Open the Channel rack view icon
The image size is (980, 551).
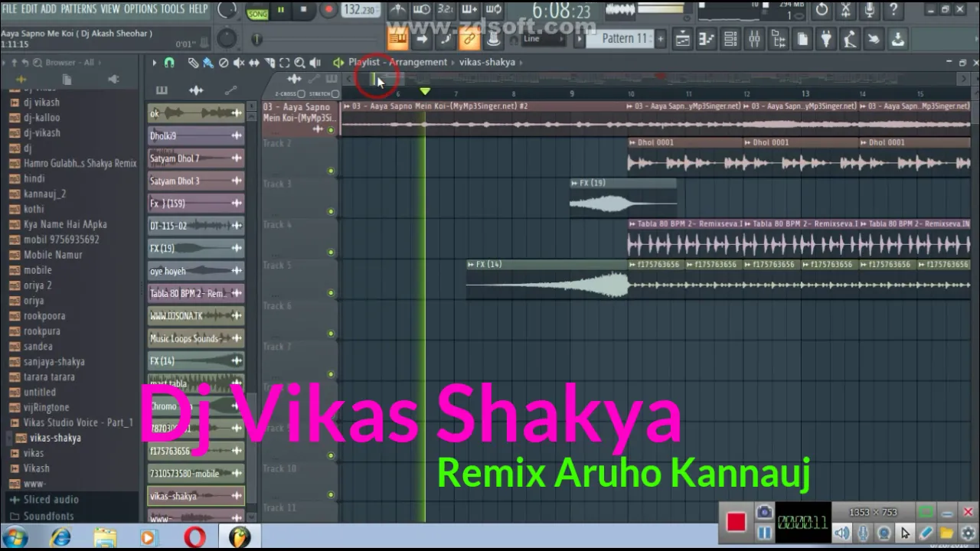point(730,38)
